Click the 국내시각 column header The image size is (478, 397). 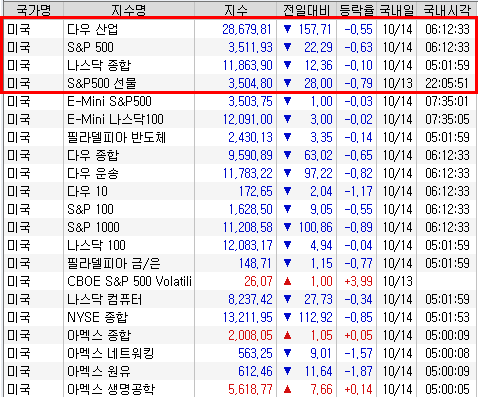tap(447, 10)
